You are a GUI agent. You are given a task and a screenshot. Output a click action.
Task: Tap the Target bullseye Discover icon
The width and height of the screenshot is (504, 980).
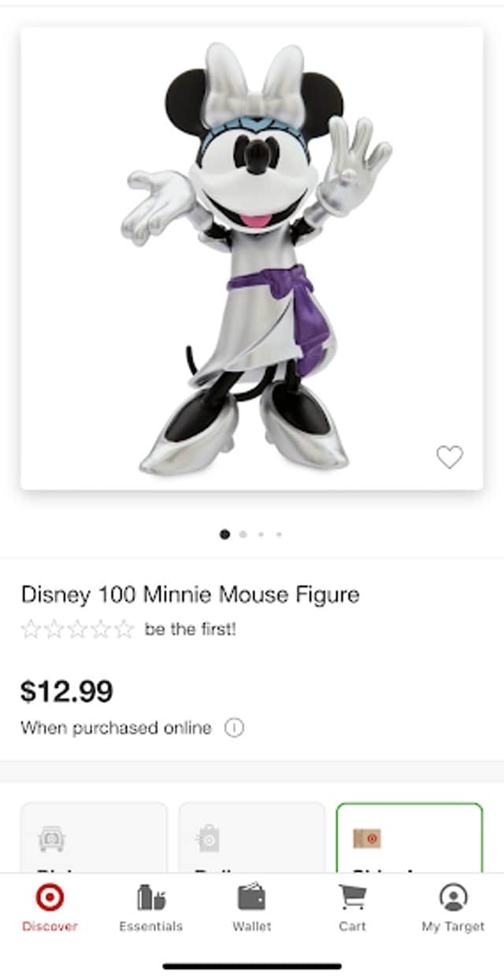[50, 897]
